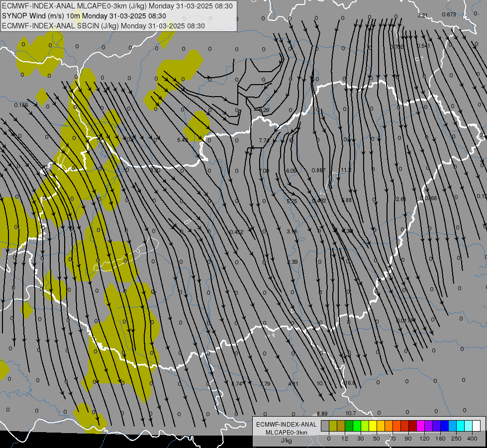This screenshot has height=448, width=487.
Task: Click the map value 0.673
Action: tap(449, 14)
